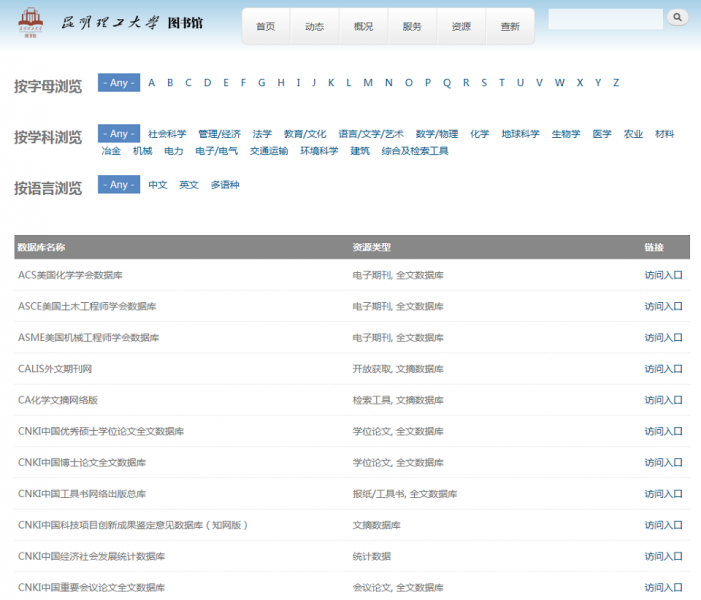Filter databases by letter C
The height and width of the screenshot is (600, 701).
click(x=188, y=83)
